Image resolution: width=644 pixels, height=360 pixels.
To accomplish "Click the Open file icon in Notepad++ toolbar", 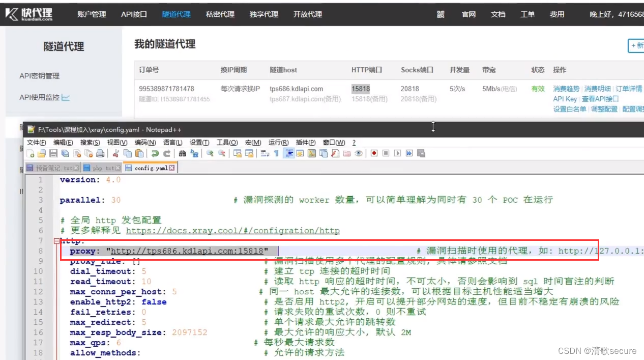I will [x=42, y=153].
